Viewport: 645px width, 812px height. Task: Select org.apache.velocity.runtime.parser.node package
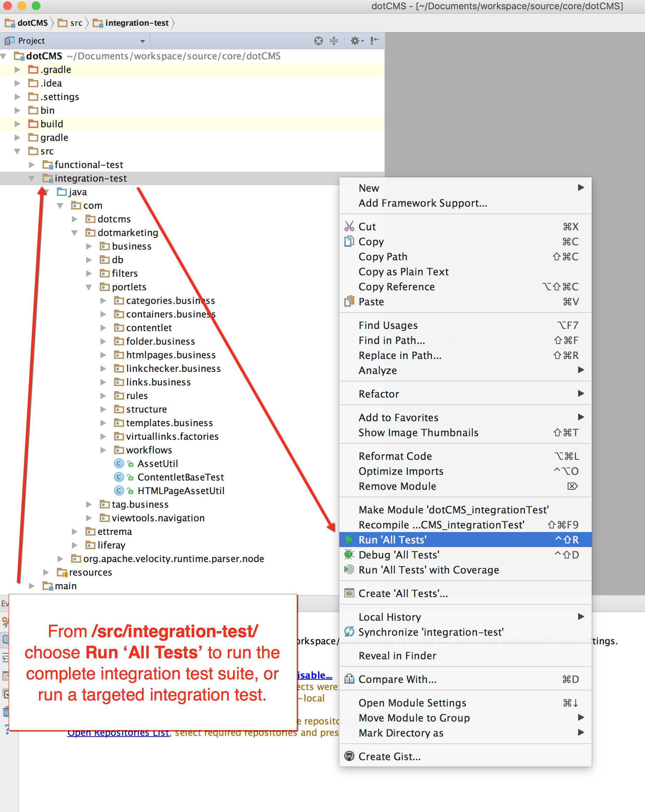click(x=173, y=558)
